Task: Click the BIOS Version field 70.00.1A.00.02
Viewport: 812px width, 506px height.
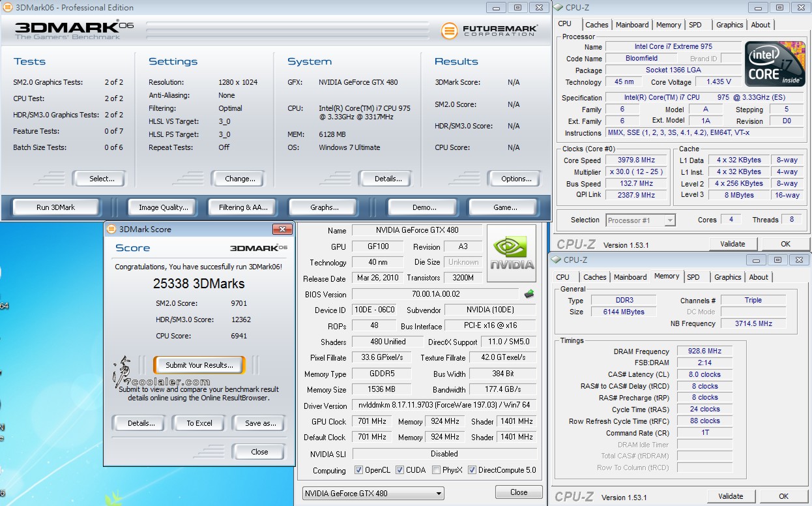Action: coord(437,295)
